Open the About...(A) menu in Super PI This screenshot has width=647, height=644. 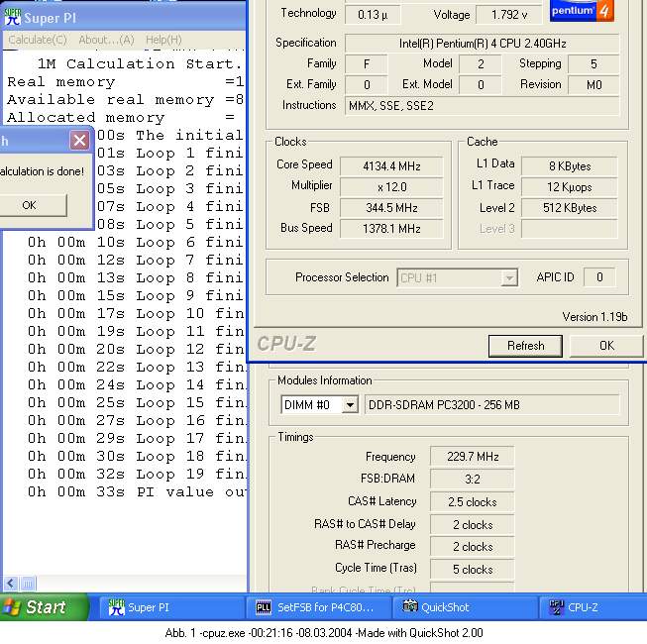point(106,40)
